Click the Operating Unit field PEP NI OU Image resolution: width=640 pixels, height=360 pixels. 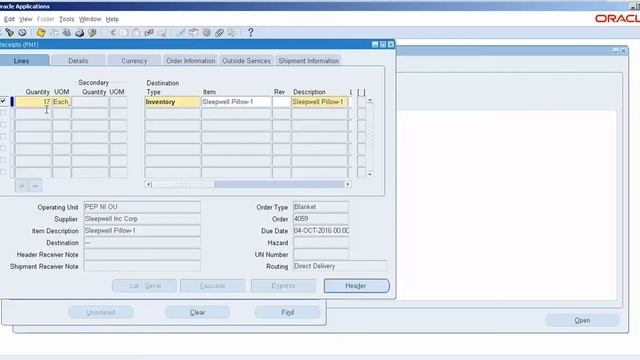pos(142,207)
